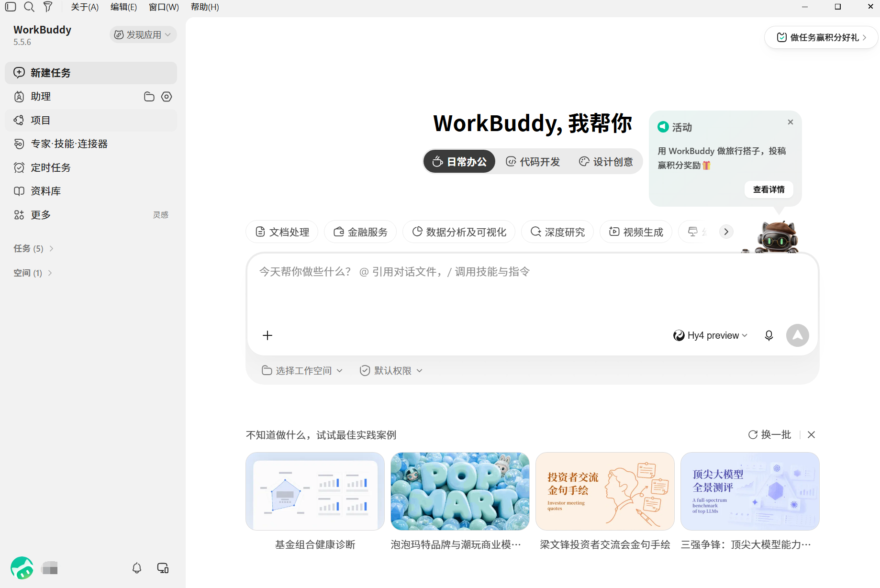The width and height of the screenshot is (880, 588).
Task: Expand the 任务 (5) section
Action: click(x=33, y=248)
